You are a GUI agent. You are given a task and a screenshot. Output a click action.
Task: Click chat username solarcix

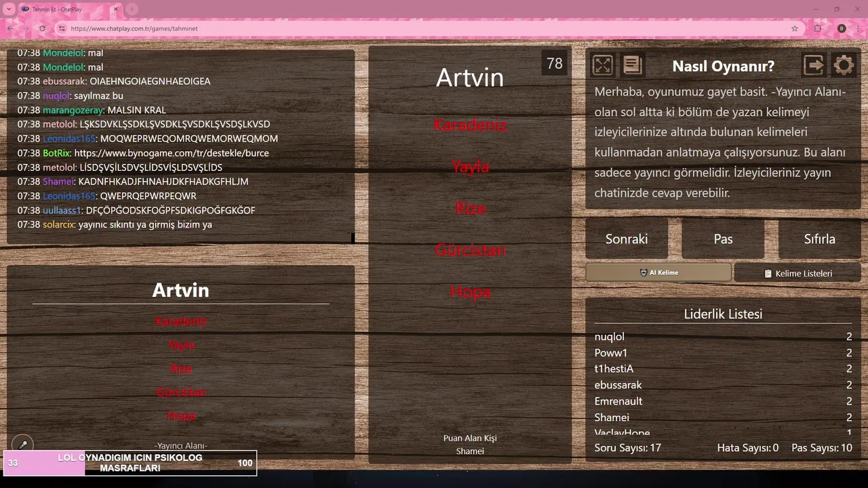pyautogui.click(x=59, y=224)
